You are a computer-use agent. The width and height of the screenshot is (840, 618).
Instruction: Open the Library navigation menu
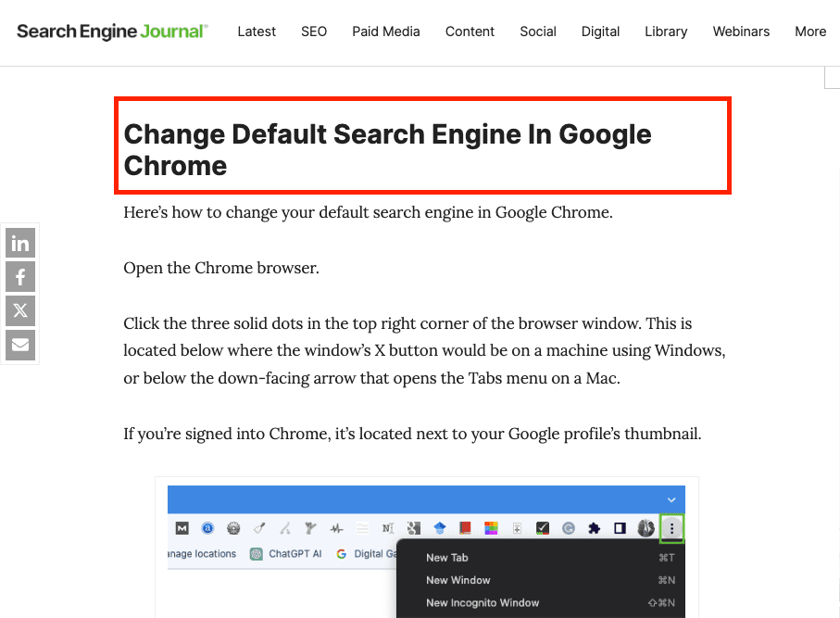coord(666,32)
